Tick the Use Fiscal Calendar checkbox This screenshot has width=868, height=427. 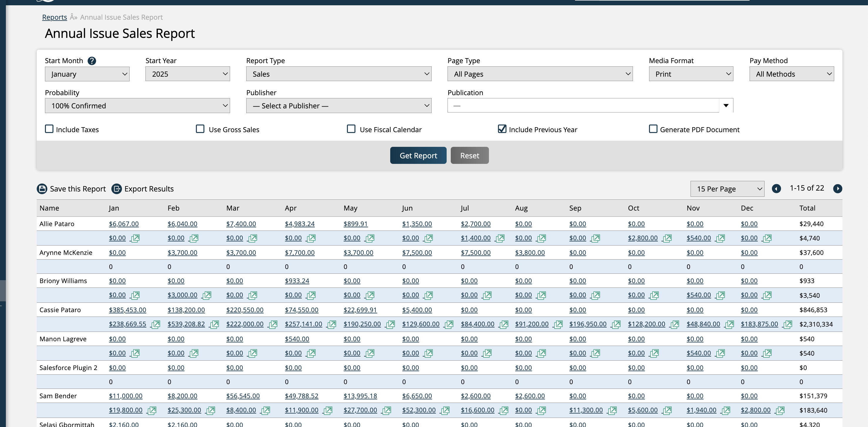[351, 129]
